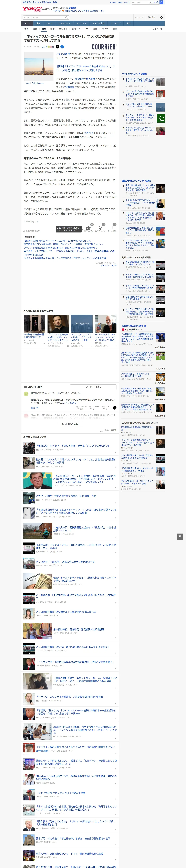Click the 共感した smiley reaction on comment
Viewport: 186px width, 868px height.
[x=81, y=408]
